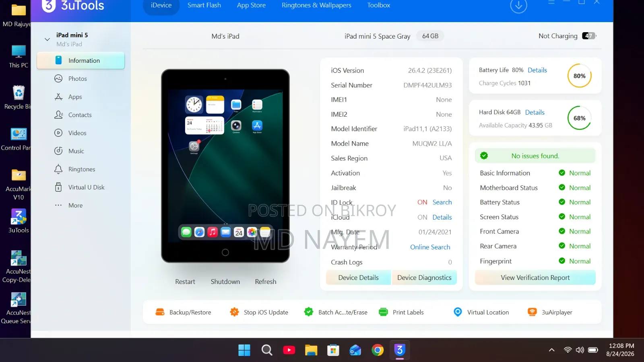Click the iPad device preview image

point(225,166)
